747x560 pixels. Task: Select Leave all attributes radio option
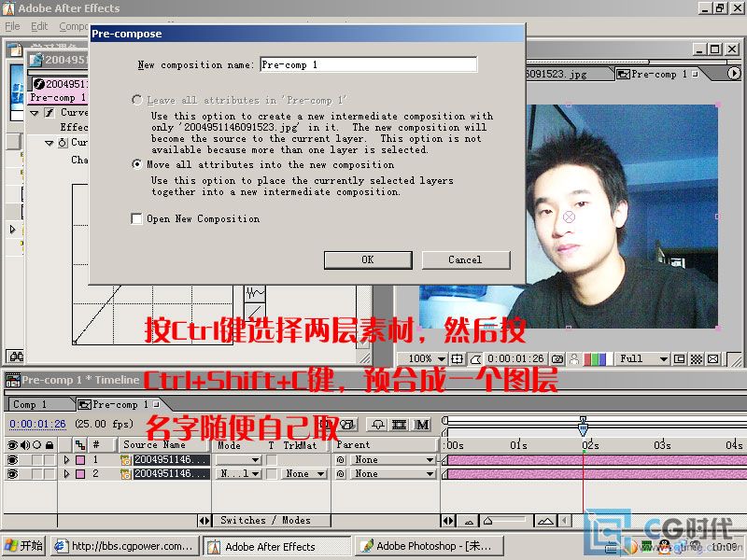[x=137, y=100]
